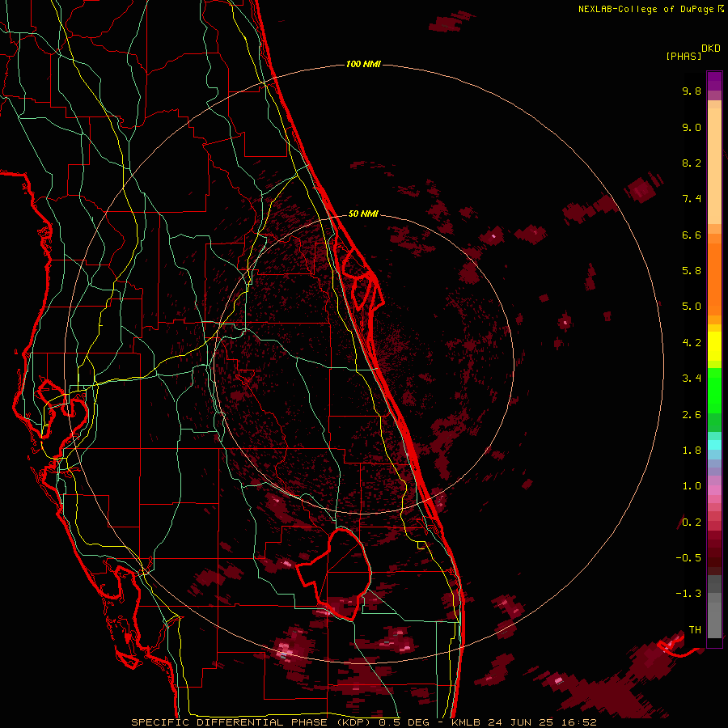Click the 7.4 value on color scale
The height and width of the screenshot is (728, 728).
click(692, 199)
